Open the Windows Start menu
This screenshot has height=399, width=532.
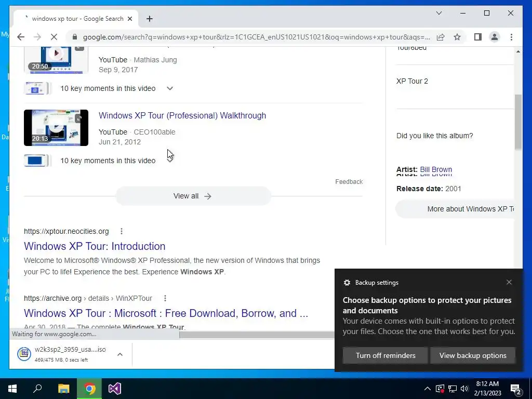click(12, 389)
